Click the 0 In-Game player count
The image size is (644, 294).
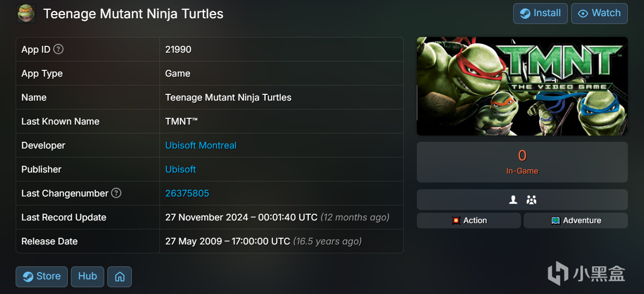pyautogui.click(x=522, y=162)
